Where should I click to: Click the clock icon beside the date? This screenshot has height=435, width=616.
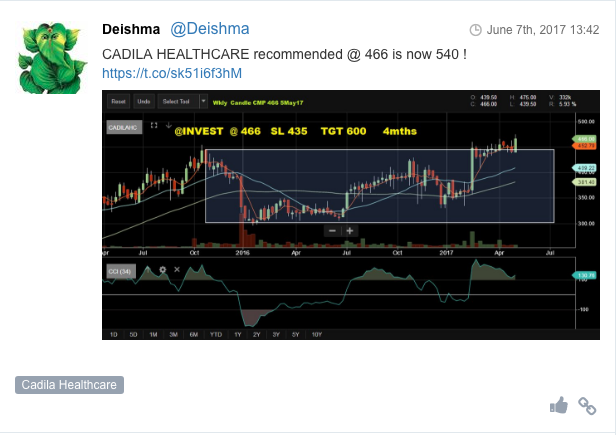click(x=475, y=30)
